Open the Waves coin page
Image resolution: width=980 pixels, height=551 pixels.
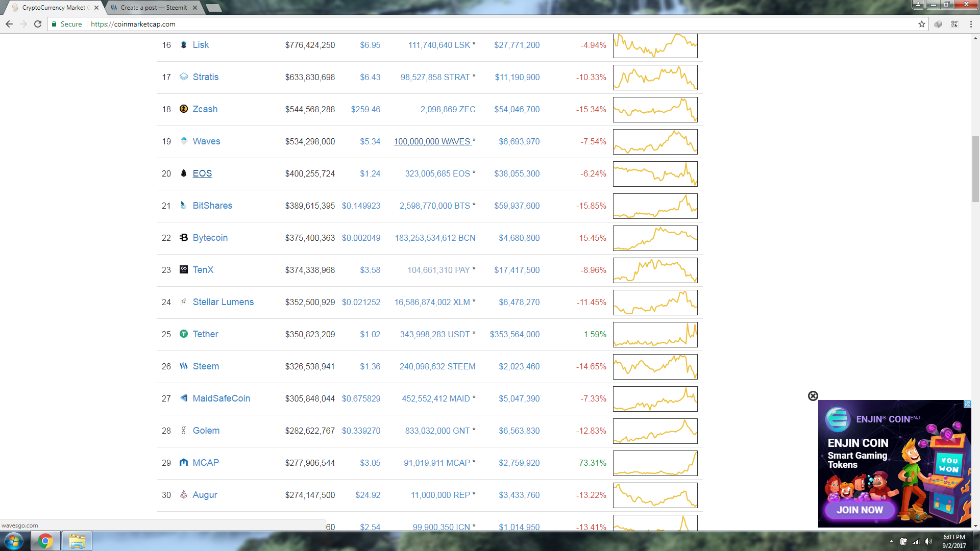[206, 141]
